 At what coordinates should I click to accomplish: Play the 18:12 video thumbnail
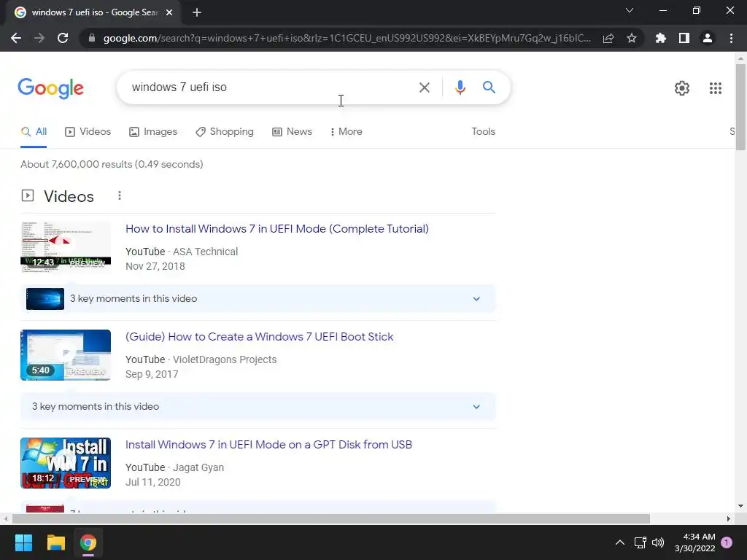point(66,463)
